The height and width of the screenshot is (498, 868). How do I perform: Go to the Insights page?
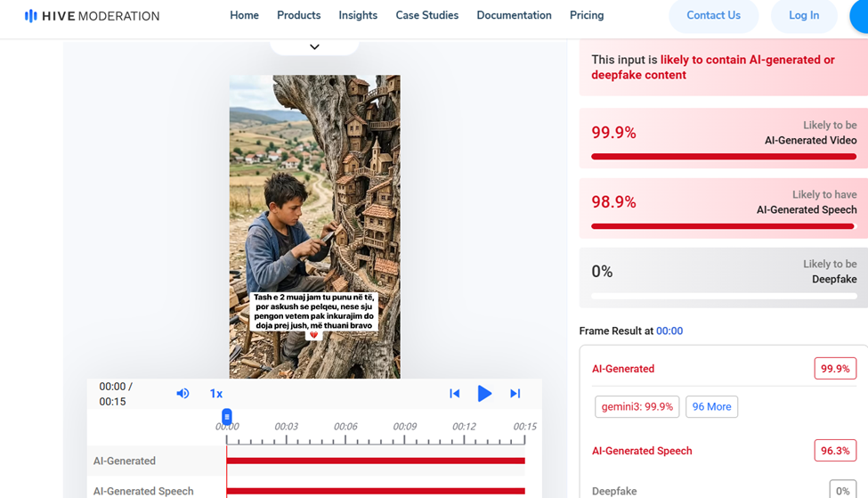tap(358, 16)
